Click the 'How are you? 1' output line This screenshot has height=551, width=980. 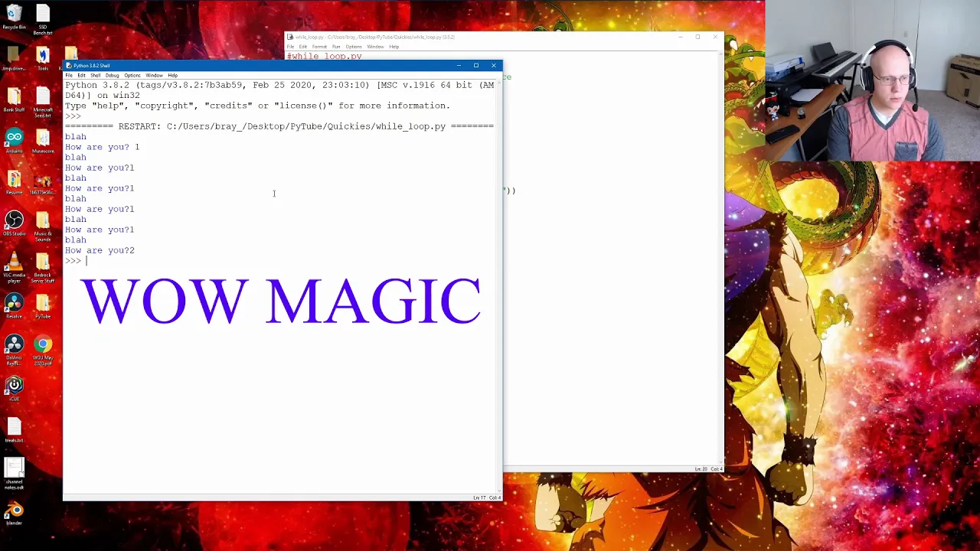click(x=102, y=147)
